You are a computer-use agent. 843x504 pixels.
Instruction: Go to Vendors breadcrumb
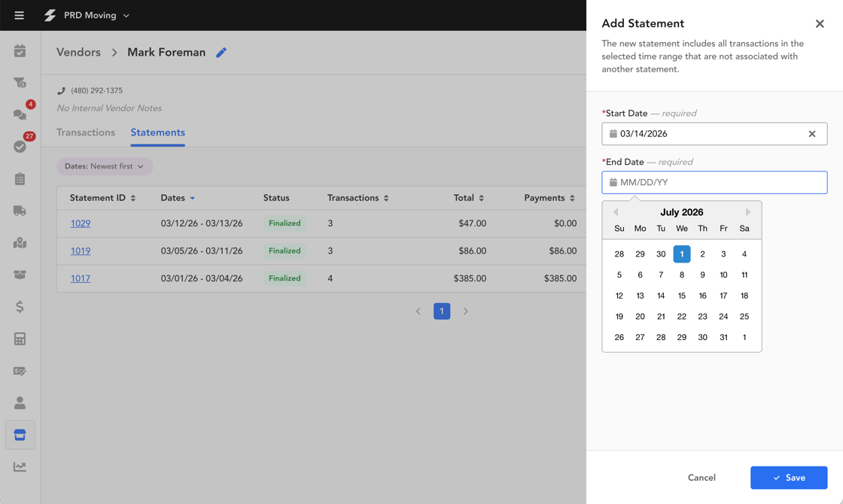click(x=78, y=52)
